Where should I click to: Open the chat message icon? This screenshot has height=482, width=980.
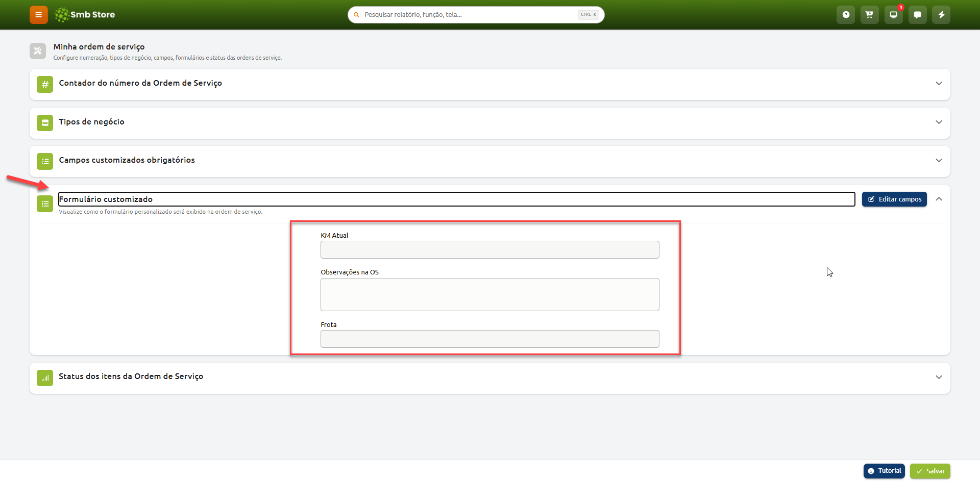pyautogui.click(x=918, y=15)
